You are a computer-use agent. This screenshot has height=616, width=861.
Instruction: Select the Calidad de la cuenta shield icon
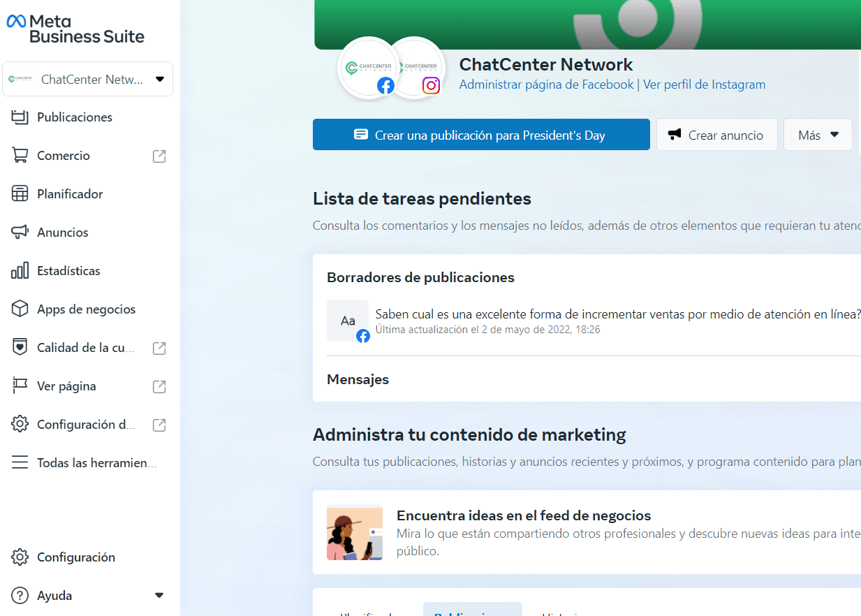coord(20,348)
